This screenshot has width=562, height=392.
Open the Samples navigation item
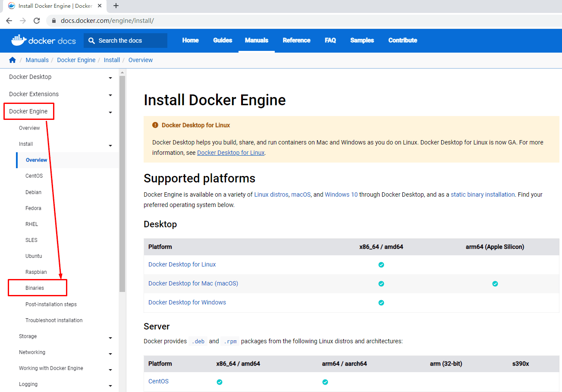pos(362,40)
